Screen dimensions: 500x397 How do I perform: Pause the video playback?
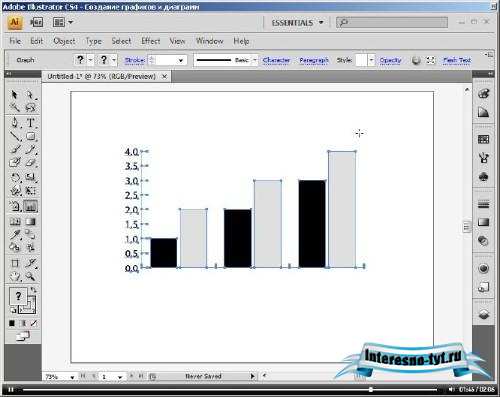tap(11, 389)
